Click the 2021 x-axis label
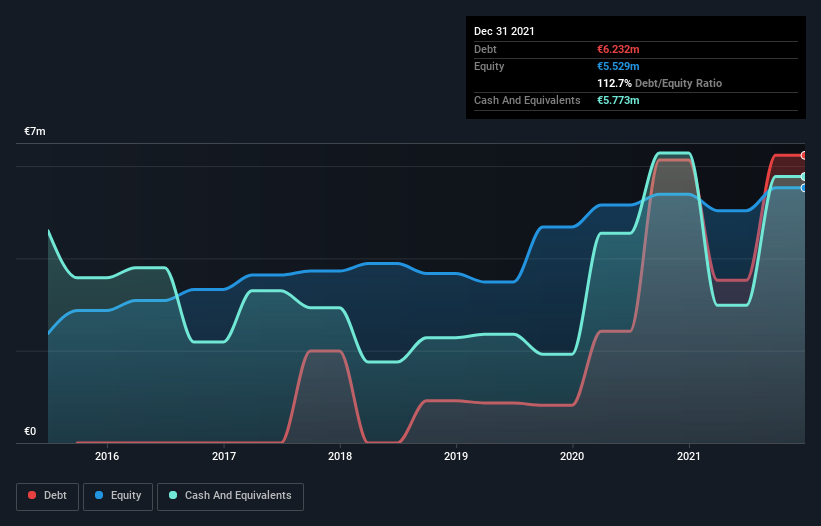 (689, 456)
